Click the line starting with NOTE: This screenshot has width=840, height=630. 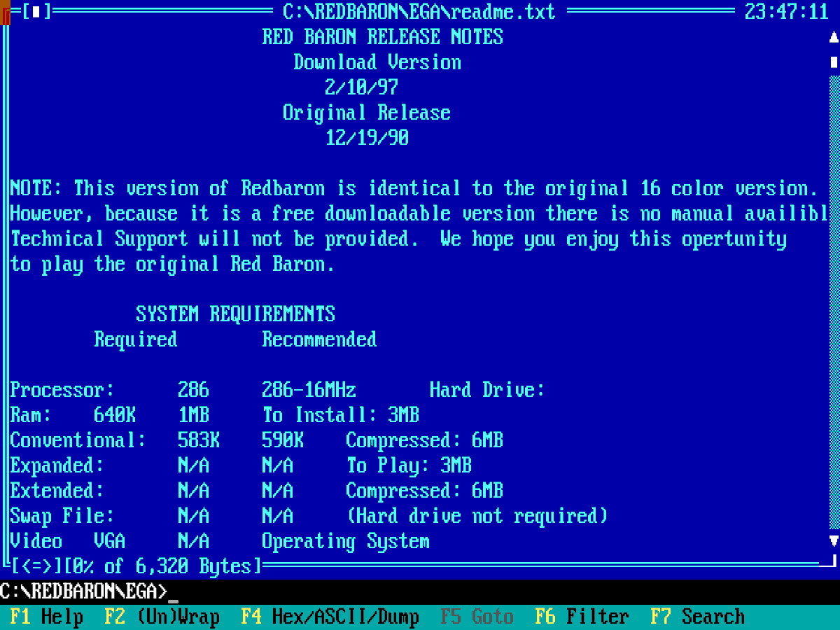coord(414,188)
